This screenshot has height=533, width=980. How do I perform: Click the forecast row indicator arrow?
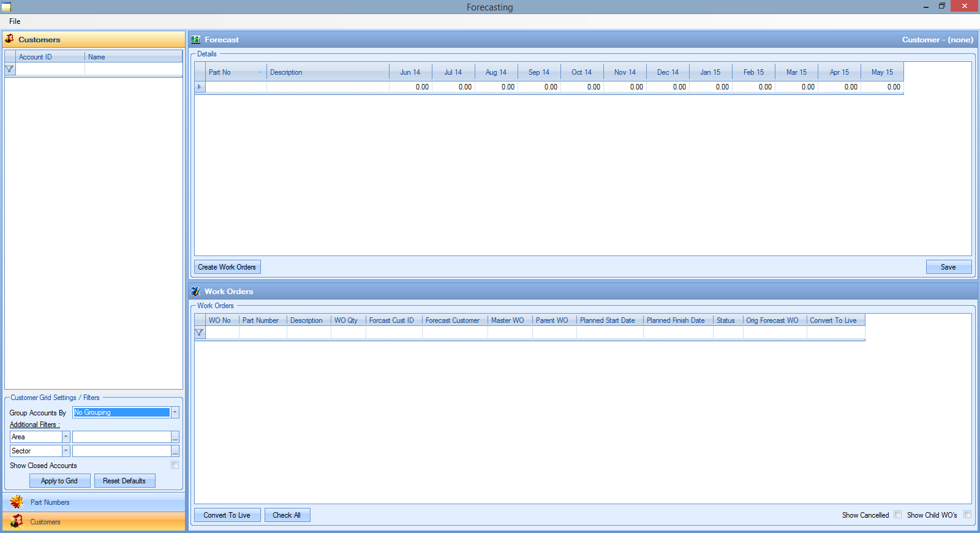[x=200, y=87]
